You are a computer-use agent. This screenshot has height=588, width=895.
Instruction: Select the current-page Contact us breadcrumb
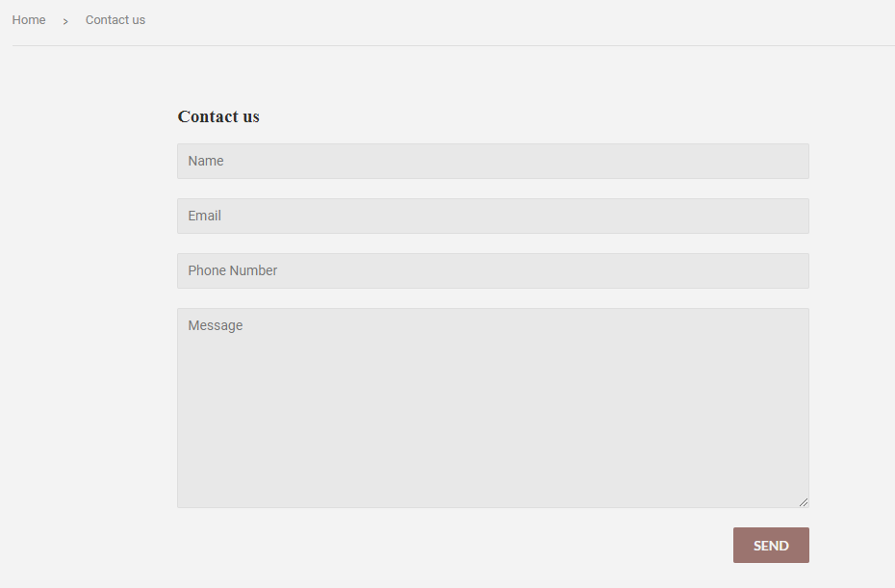[x=115, y=20]
